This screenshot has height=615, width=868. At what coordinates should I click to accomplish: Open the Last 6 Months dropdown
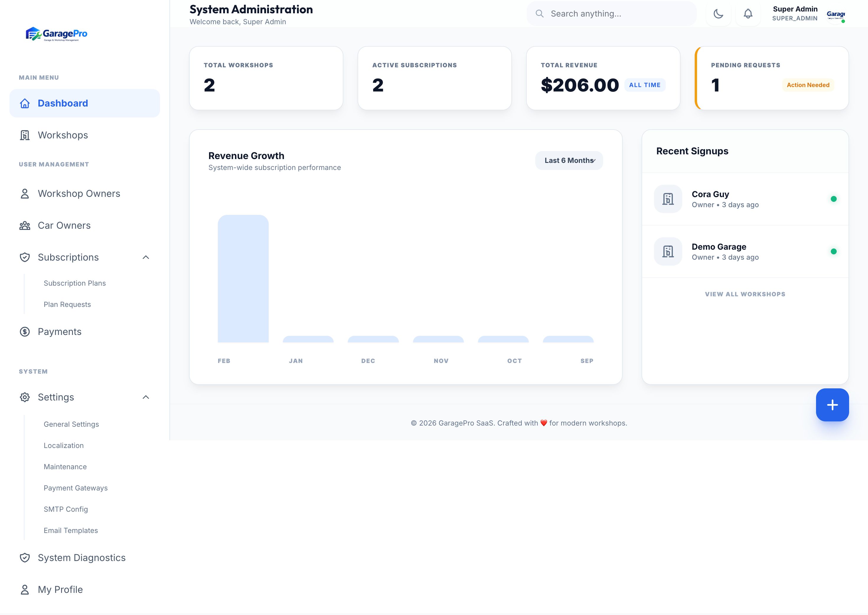(x=569, y=161)
